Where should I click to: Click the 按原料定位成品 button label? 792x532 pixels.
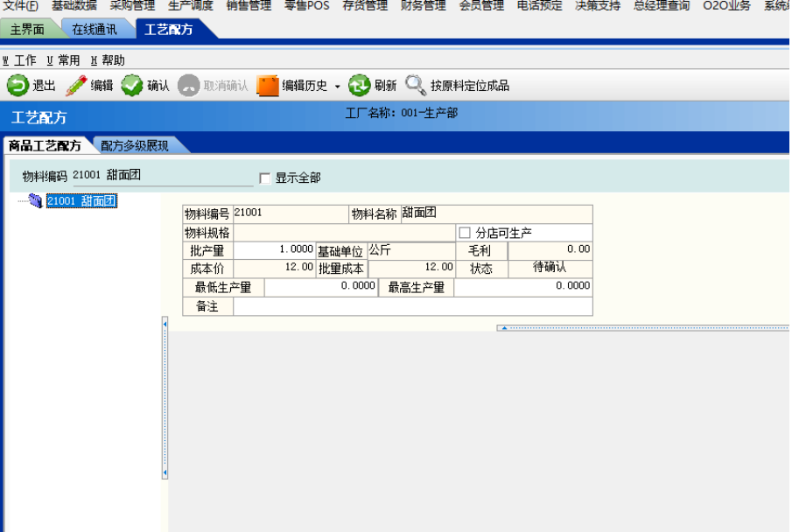coord(470,86)
